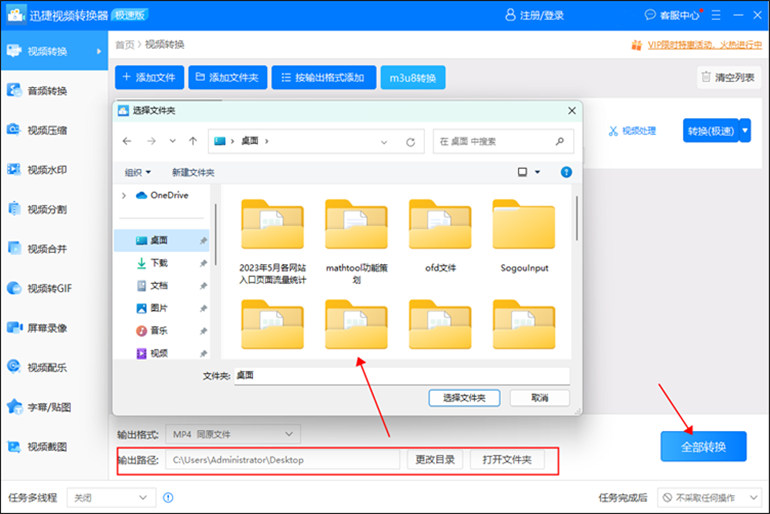Click the 清空列表 trash button

[x=729, y=78]
